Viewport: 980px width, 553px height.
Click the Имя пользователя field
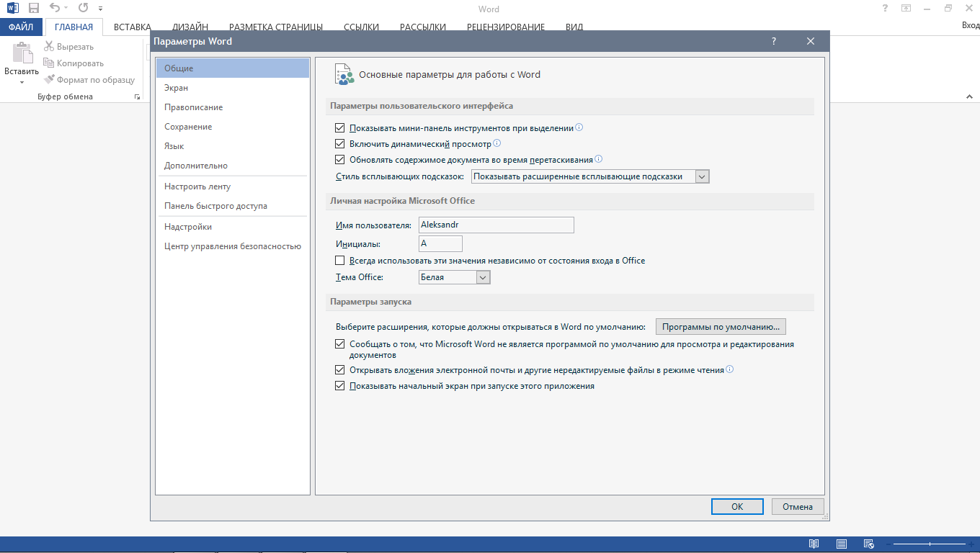pyautogui.click(x=496, y=225)
